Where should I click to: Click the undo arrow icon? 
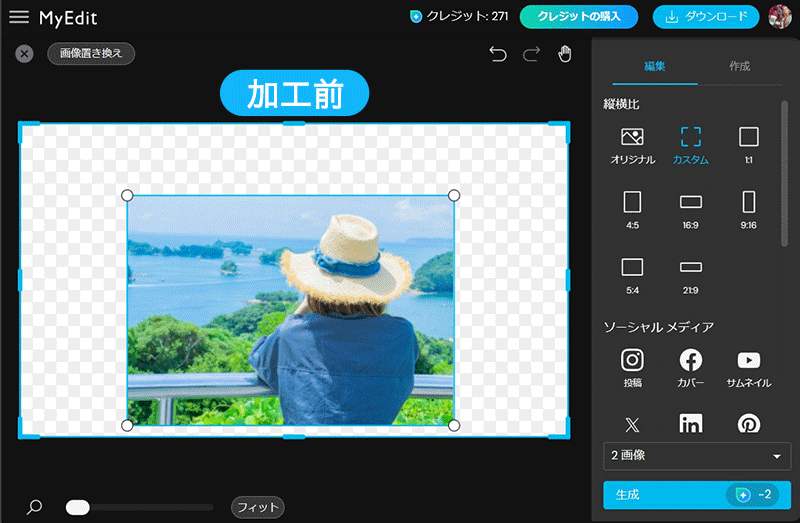(498, 54)
